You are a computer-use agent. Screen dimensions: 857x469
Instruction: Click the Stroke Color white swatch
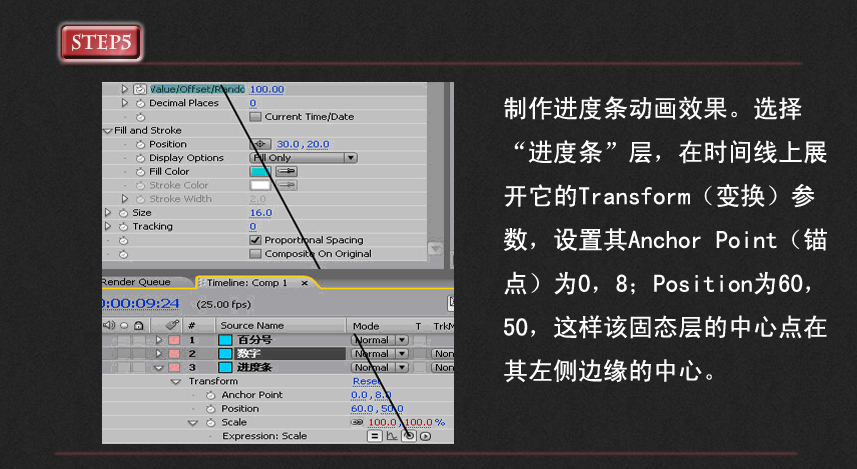tap(260, 185)
